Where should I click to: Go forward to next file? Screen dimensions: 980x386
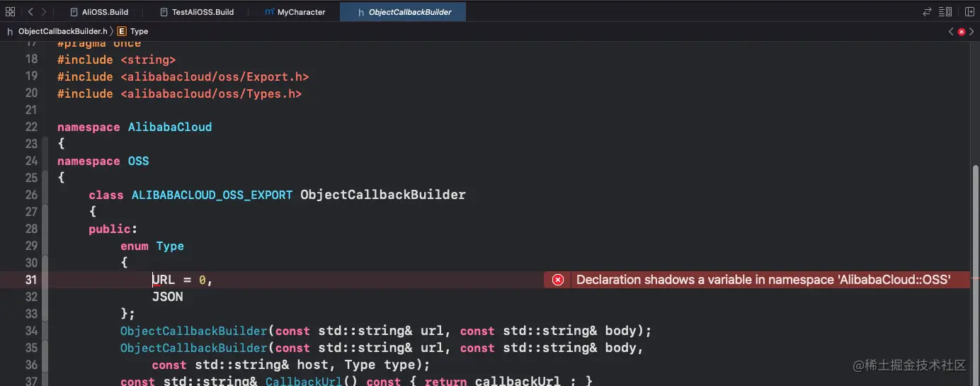point(44,12)
